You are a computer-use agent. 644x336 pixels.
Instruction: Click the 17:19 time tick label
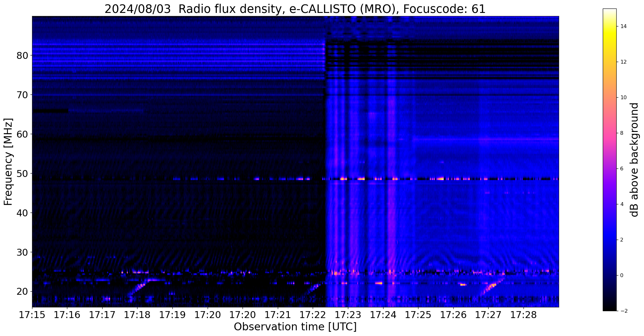(x=172, y=315)
